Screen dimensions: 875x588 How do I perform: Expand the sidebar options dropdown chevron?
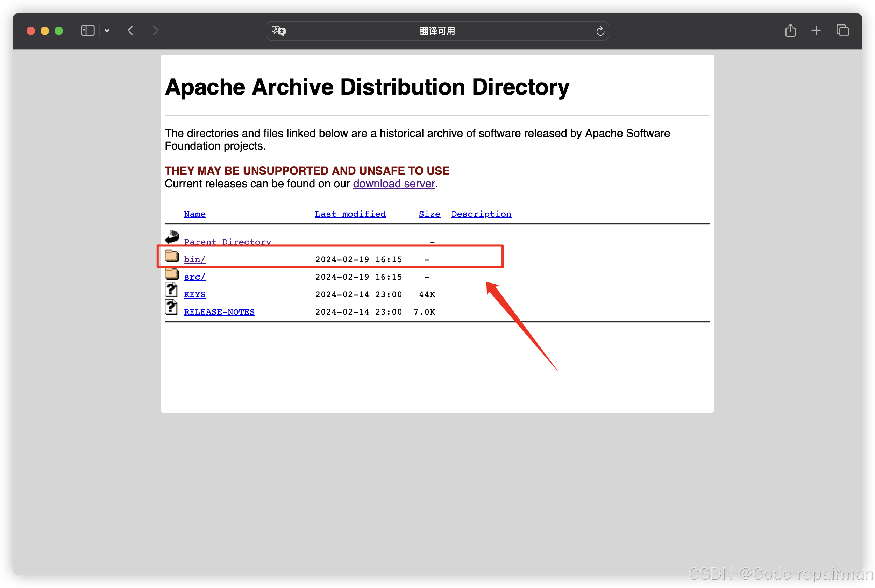[107, 31]
